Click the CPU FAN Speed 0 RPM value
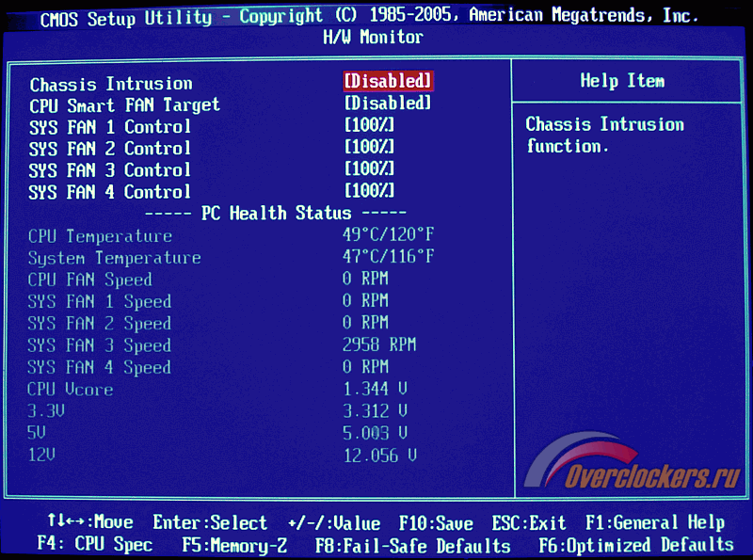This screenshot has height=560, width=753. 365,279
